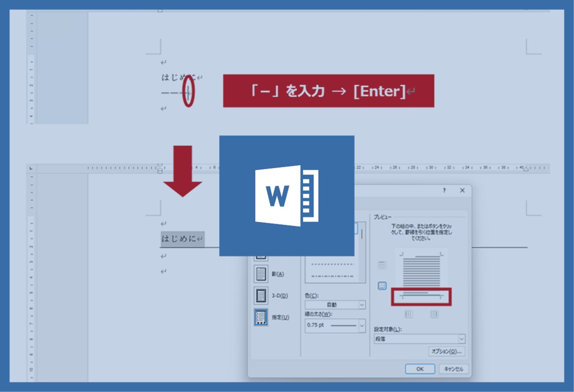The width and height of the screenshot is (574, 392).
Task: Click the オプション(O)... button
Action: 447,351
